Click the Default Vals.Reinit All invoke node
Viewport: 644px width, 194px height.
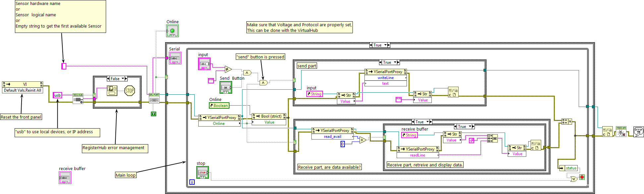click(23, 90)
